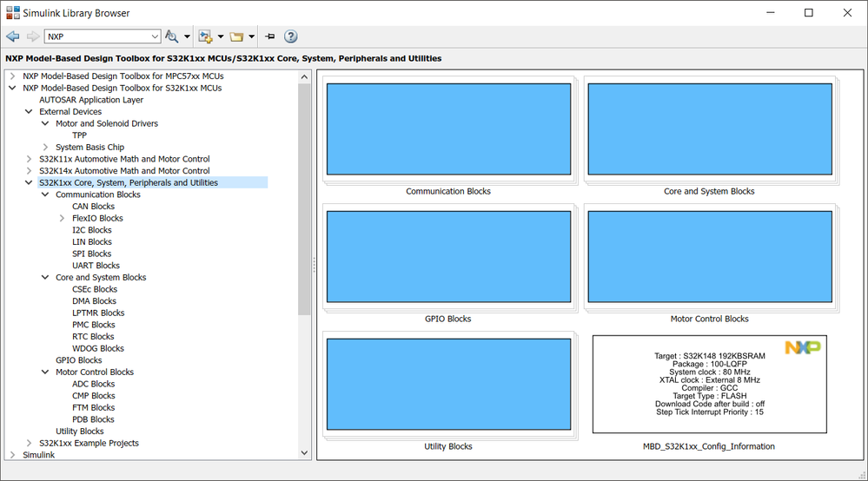The image size is (868, 481).
Task: Minimize the Simulink Library Browser window
Action: point(771,13)
